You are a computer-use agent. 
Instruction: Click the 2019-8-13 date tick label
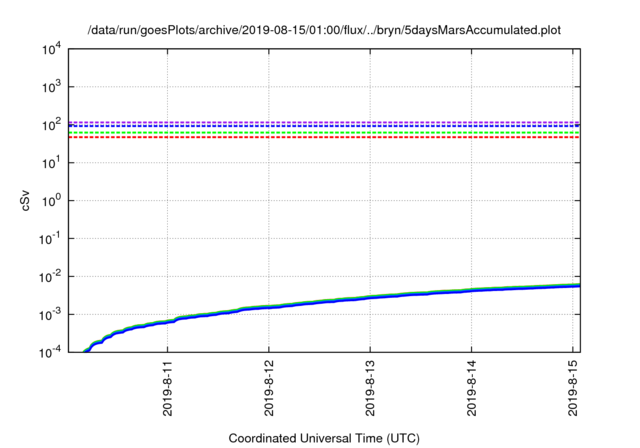coord(370,388)
